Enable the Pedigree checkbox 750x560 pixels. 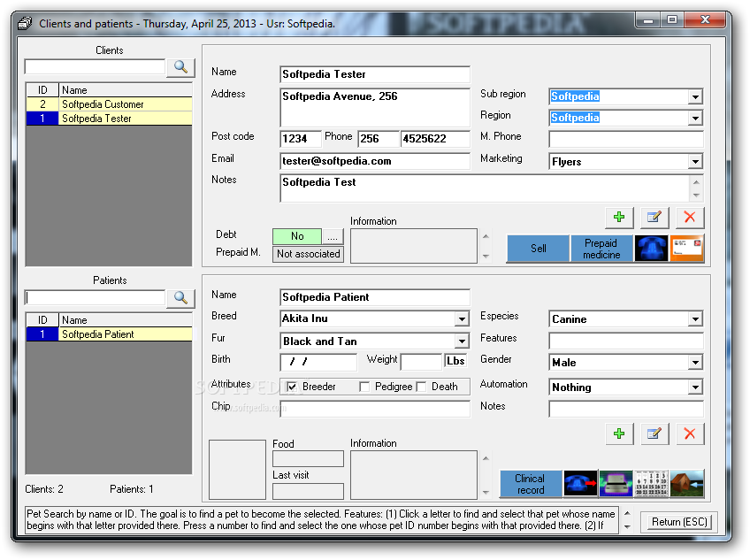click(364, 387)
